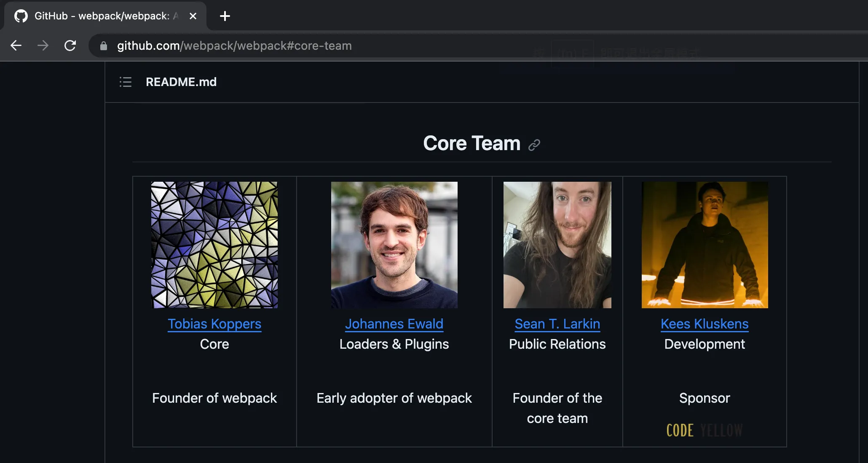Viewport: 868px width, 463px height.
Task: Close the GitHub webpack tab
Action: click(x=193, y=16)
